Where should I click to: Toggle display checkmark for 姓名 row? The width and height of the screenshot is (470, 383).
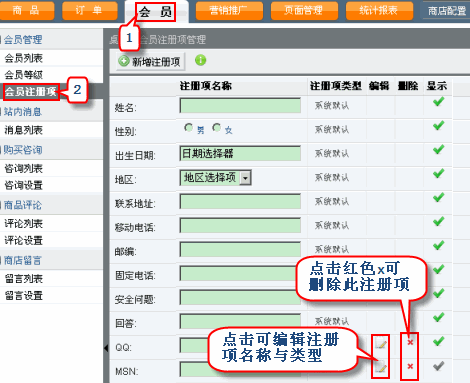tap(439, 101)
